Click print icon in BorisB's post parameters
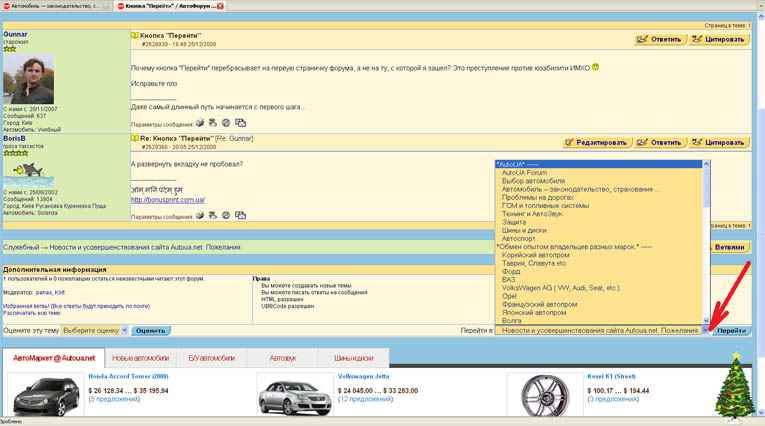 (200, 215)
